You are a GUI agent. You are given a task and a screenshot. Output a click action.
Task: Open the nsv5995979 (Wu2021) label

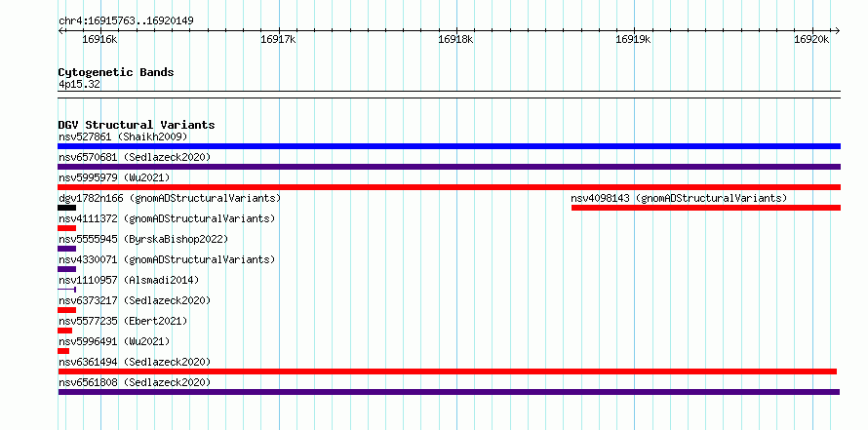(x=114, y=177)
